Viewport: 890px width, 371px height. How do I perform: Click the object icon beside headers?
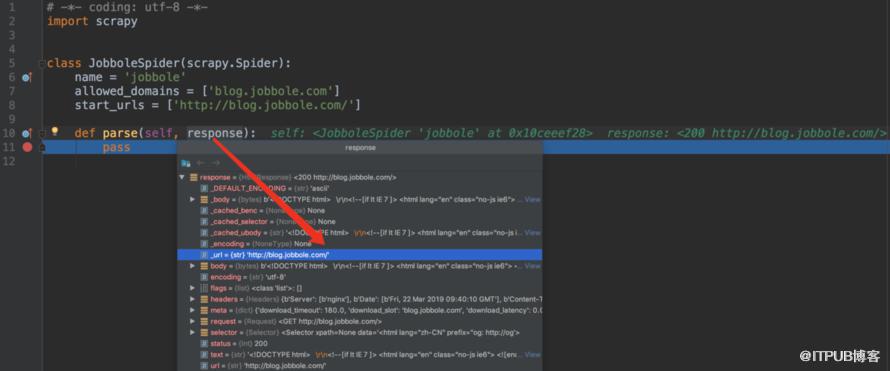point(204,300)
